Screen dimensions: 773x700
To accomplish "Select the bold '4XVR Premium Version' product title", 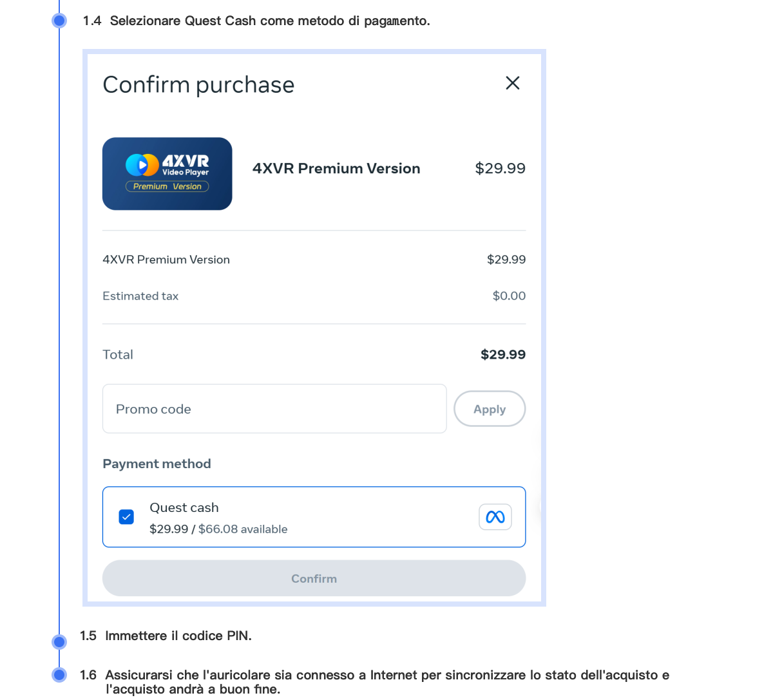I will [x=336, y=169].
